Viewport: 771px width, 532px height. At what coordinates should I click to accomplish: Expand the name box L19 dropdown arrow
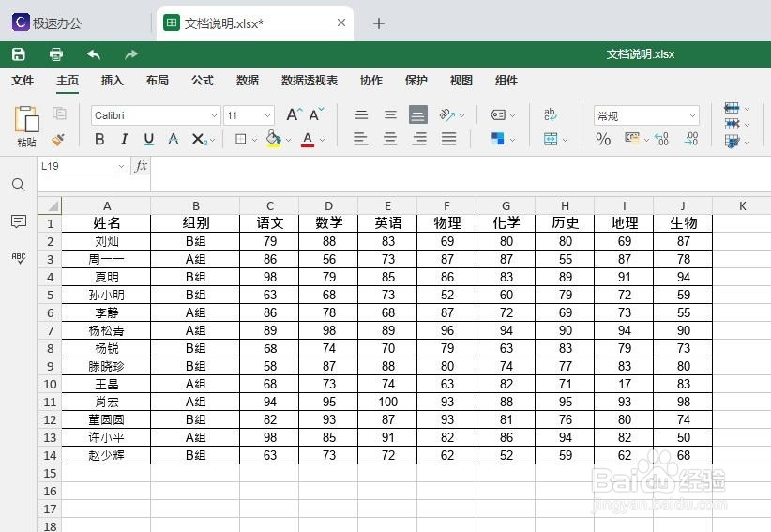(x=121, y=166)
